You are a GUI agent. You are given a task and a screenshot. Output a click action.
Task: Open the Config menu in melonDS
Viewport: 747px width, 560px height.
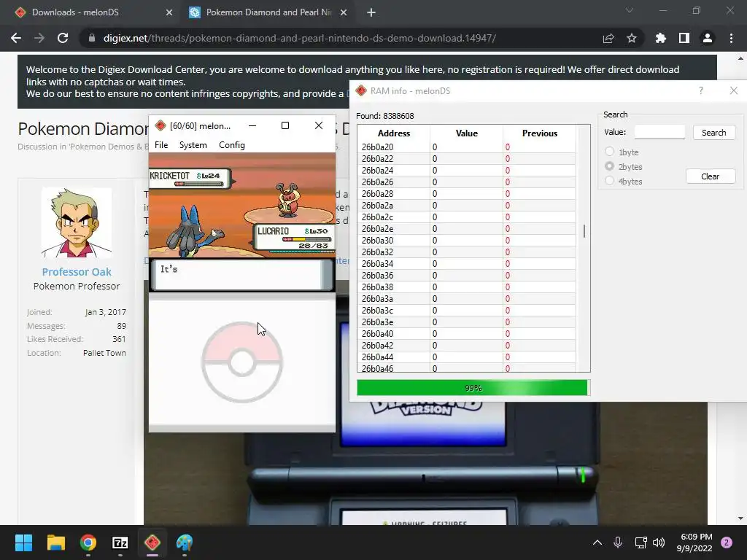coord(231,145)
